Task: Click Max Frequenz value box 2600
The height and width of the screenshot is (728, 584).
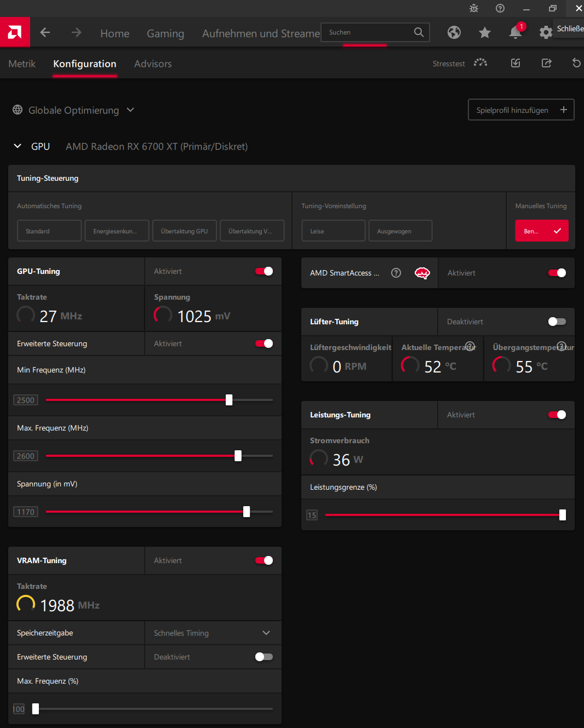Action: (x=26, y=456)
